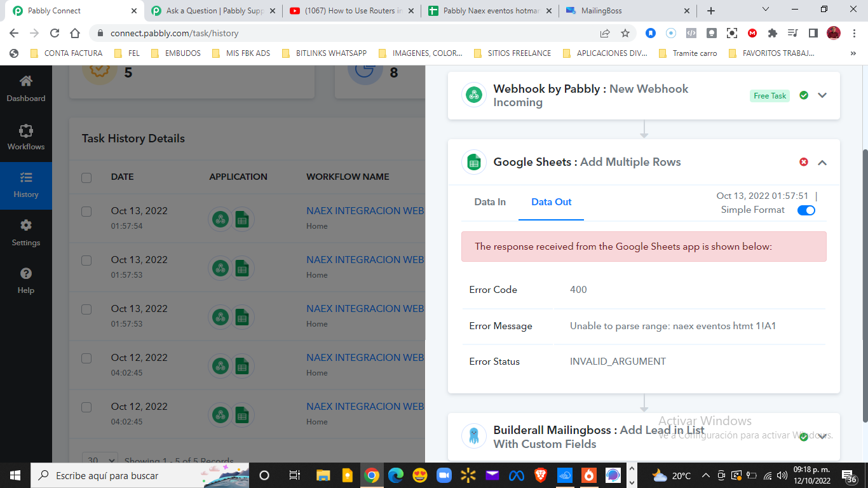Viewport: 868px width, 488px height.
Task: Bookmark this page with the star icon
Action: point(625,33)
